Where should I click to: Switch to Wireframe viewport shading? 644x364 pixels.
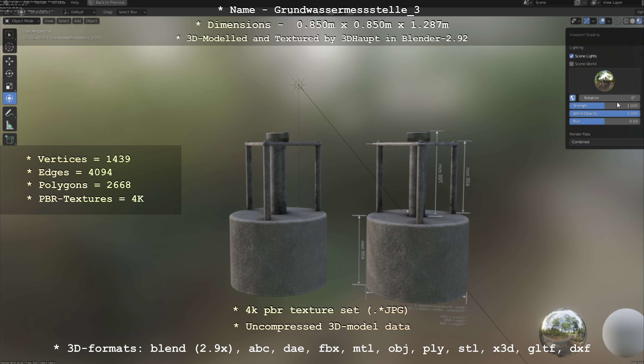coord(626,21)
